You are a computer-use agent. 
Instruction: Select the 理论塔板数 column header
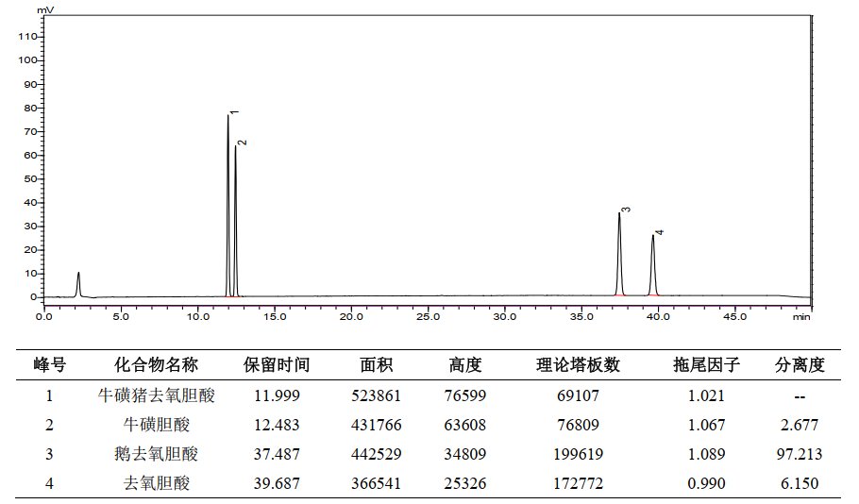[578, 365]
